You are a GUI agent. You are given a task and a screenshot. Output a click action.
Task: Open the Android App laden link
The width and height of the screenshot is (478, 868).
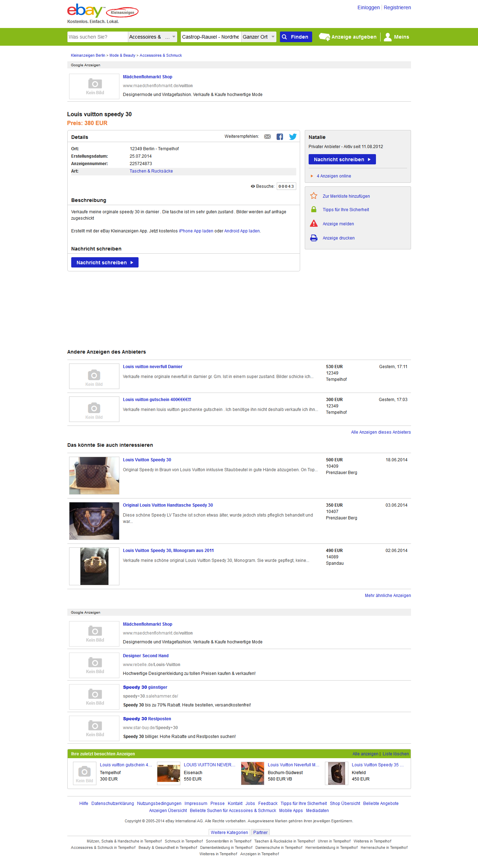coord(242,231)
